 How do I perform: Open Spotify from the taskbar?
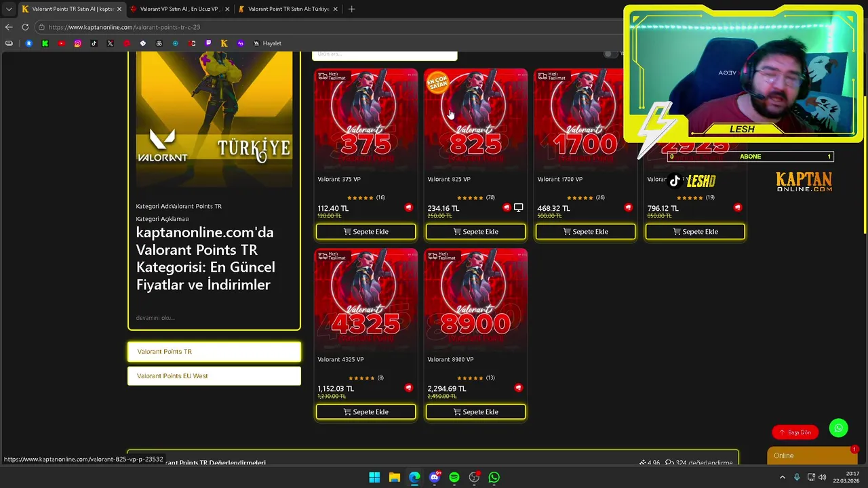coord(454,477)
